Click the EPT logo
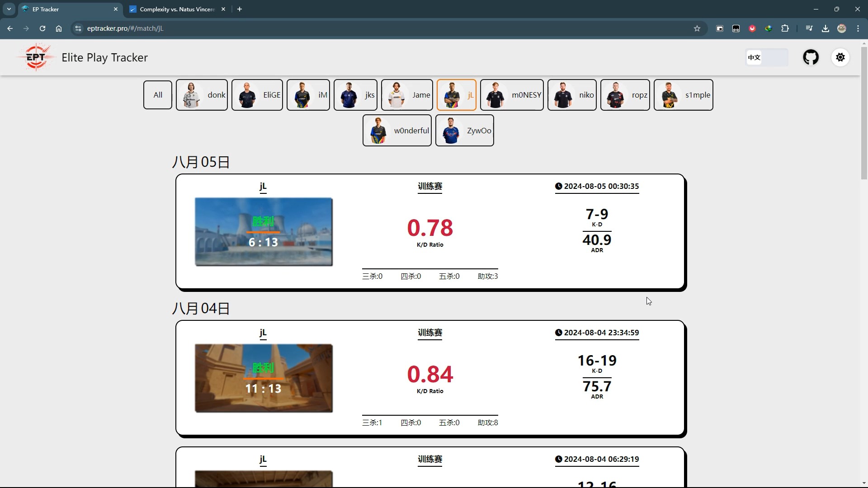The height and width of the screenshot is (488, 868). [x=36, y=57]
